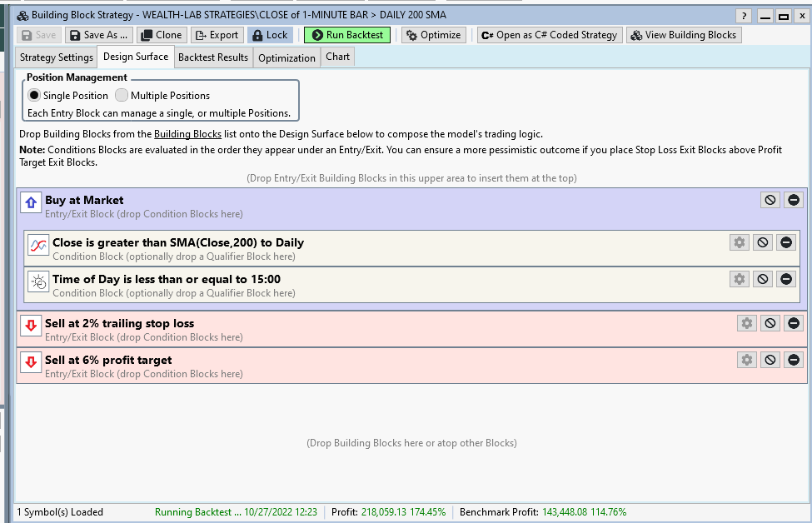This screenshot has width=812, height=523.
Task: Click the Save As toolbar button
Action: (x=98, y=35)
